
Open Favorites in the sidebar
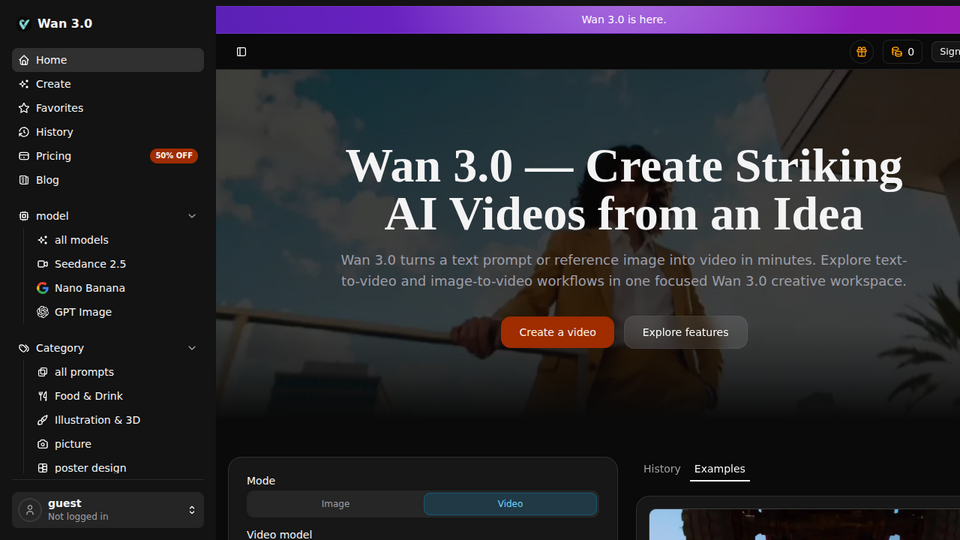pyautogui.click(x=108, y=108)
